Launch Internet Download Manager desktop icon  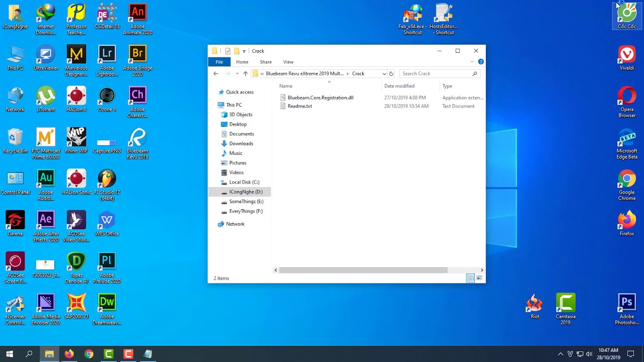pyautogui.click(x=46, y=19)
